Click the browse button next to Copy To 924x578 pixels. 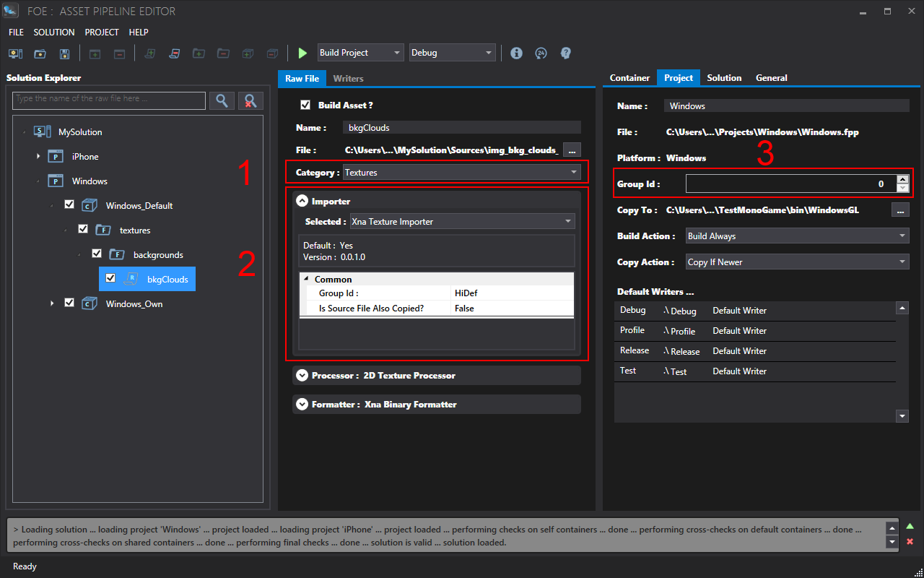900,210
